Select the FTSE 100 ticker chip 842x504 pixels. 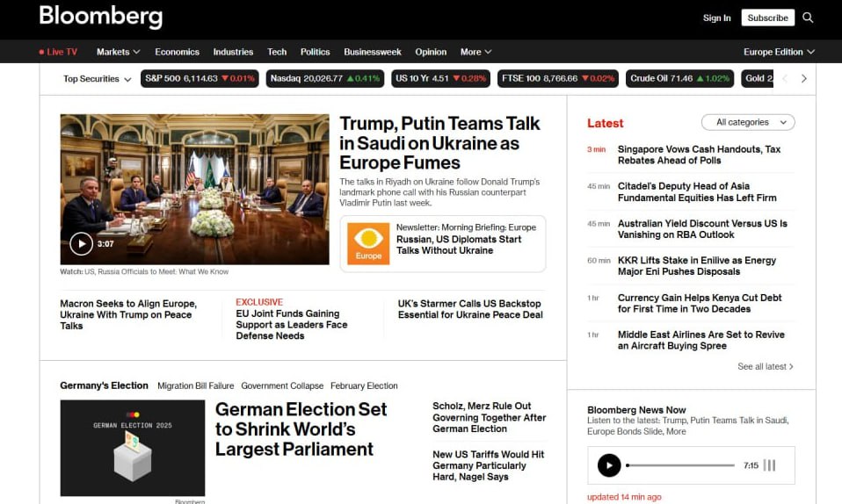558,78
